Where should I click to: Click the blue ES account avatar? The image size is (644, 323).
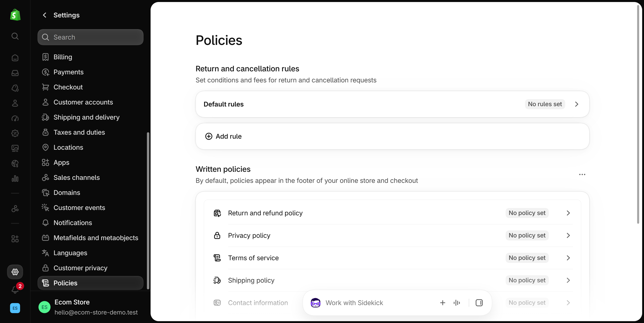(x=15, y=308)
